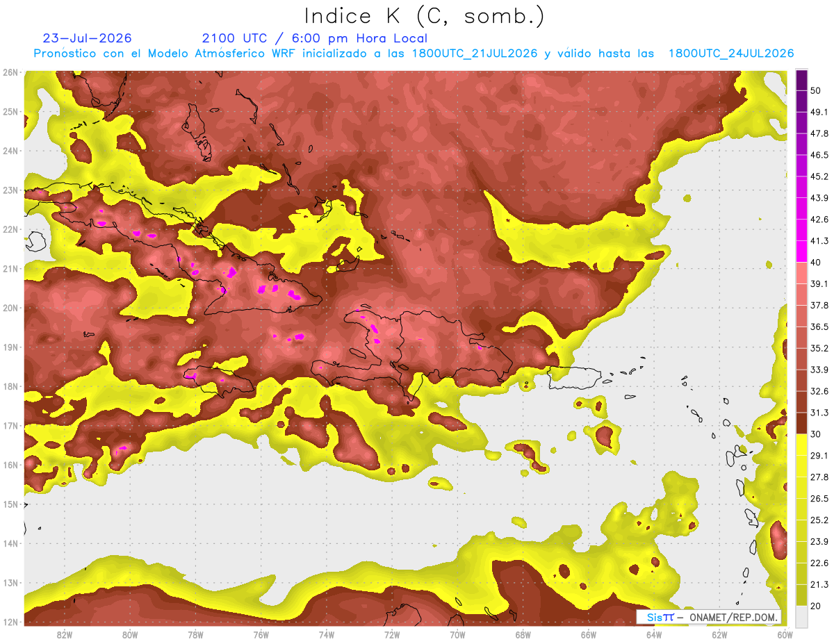Click the colorbar label '21.3'
This screenshot has height=644, width=834.
(x=819, y=584)
